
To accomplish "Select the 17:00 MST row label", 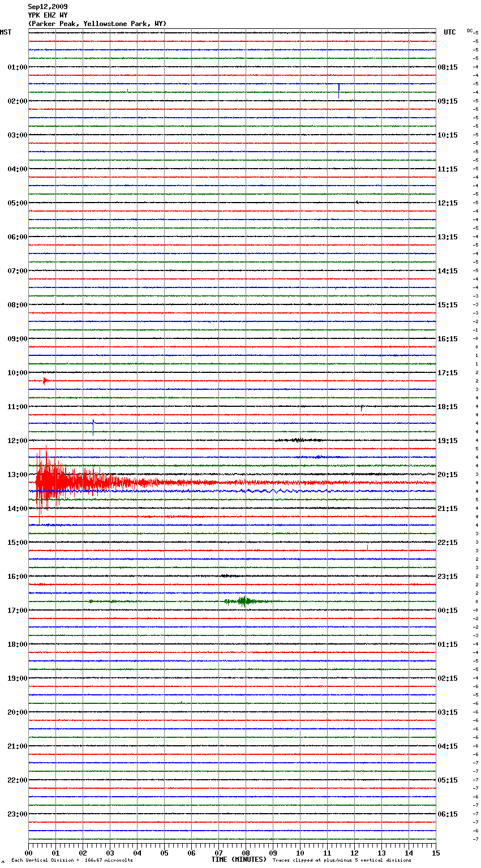I will click(17, 611).
